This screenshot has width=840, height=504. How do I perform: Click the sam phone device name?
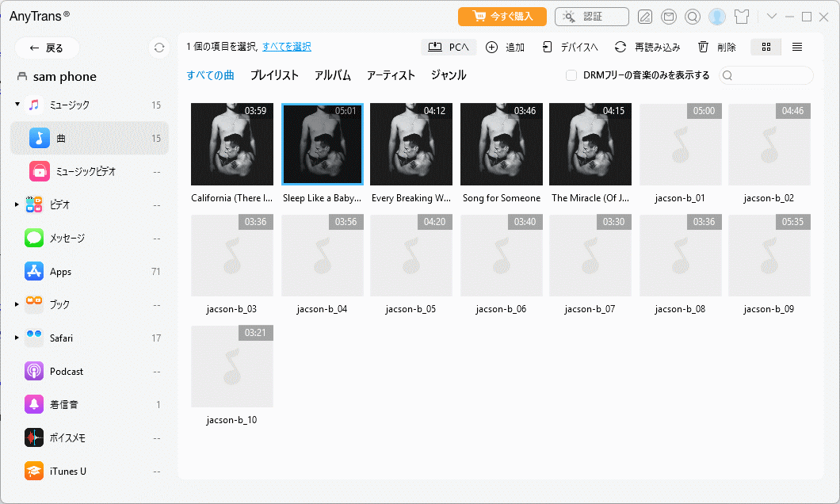coord(65,77)
